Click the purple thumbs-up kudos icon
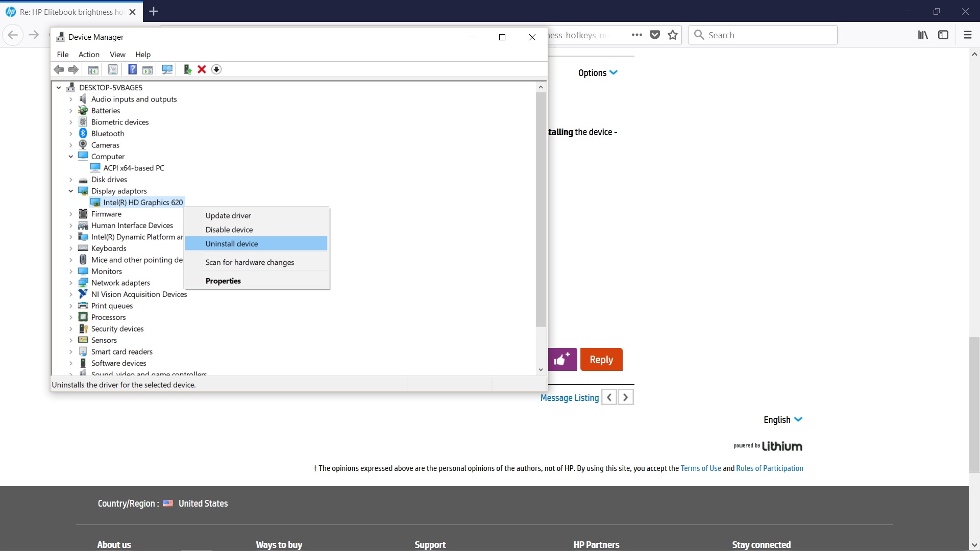The image size is (980, 551). tap(562, 360)
